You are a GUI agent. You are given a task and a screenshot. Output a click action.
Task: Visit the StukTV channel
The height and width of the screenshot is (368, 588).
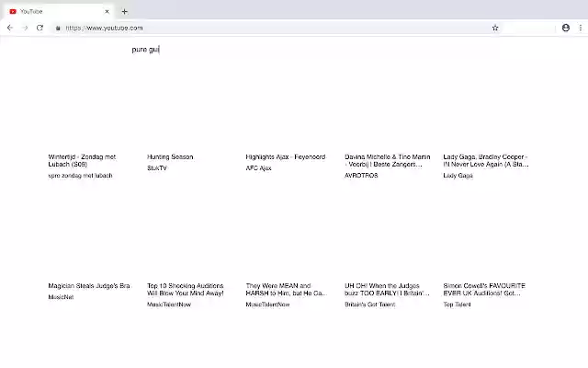[157, 167]
